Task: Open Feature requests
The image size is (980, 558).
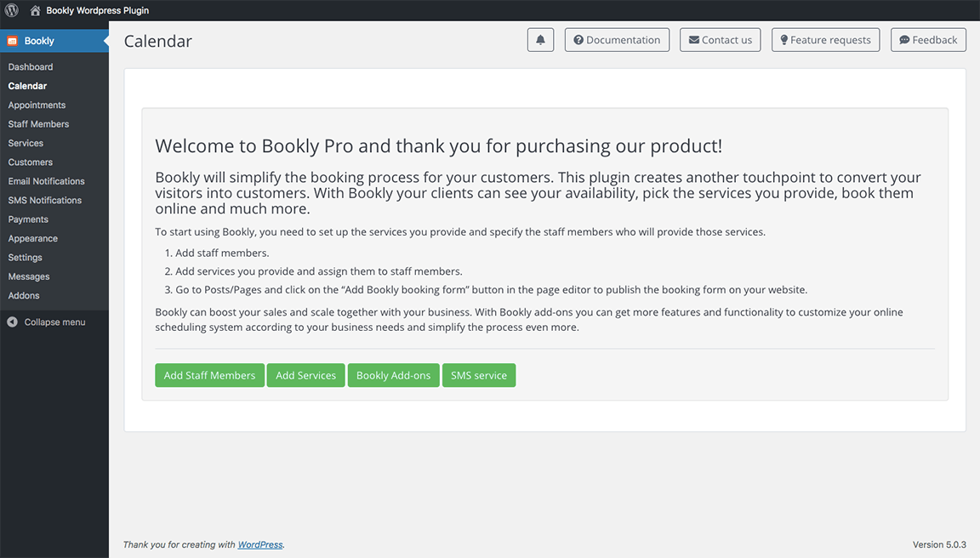Action: [826, 40]
